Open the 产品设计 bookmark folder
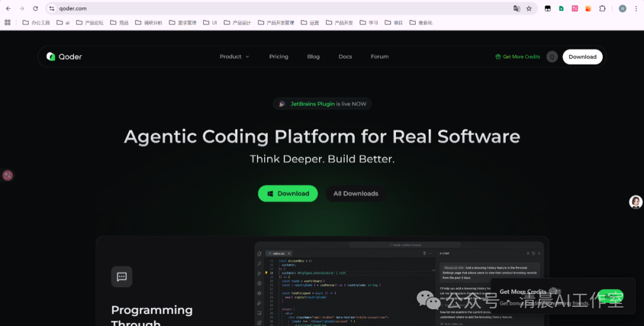644x326 pixels. pyautogui.click(x=237, y=23)
